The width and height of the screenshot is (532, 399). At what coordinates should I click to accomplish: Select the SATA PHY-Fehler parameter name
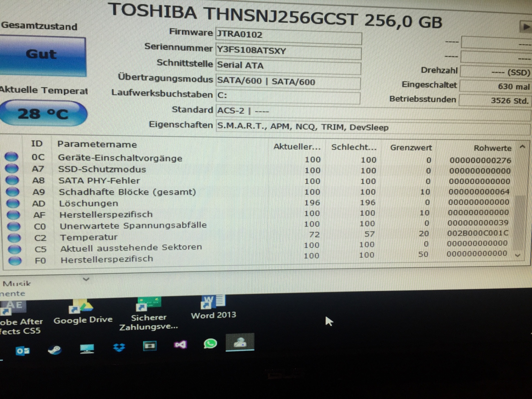click(x=99, y=180)
